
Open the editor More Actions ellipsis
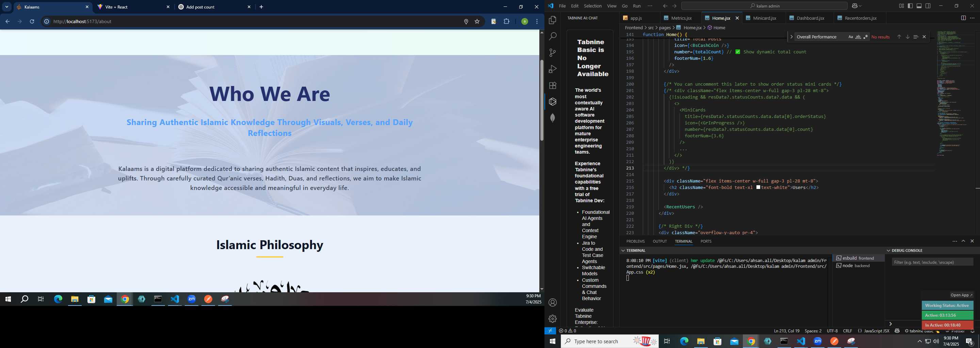pyautogui.click(x=972, y=18)
